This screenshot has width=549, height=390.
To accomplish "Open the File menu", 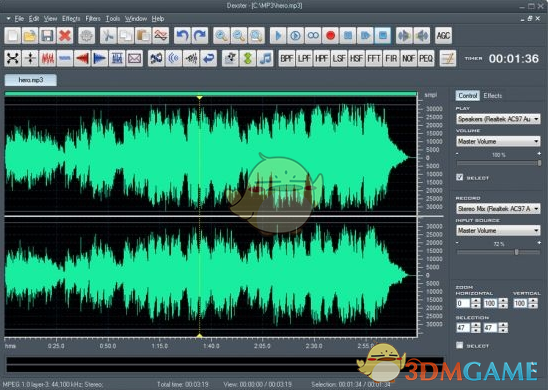I will (19, 19).
